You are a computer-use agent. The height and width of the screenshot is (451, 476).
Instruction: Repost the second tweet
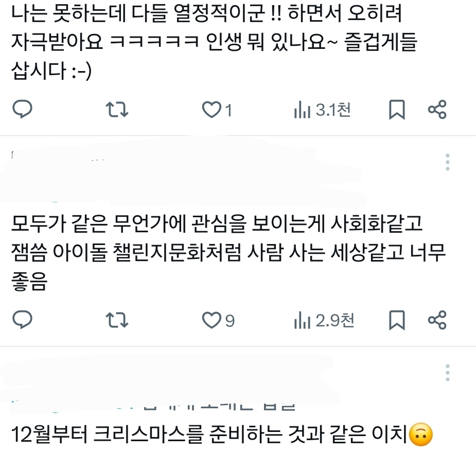tap(117, 320)
